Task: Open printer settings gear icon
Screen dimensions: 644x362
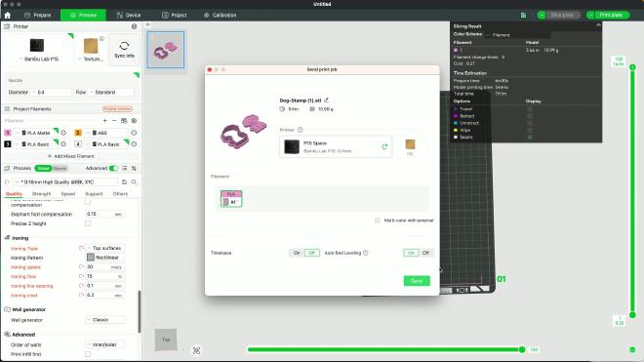Action: (134, 26)
